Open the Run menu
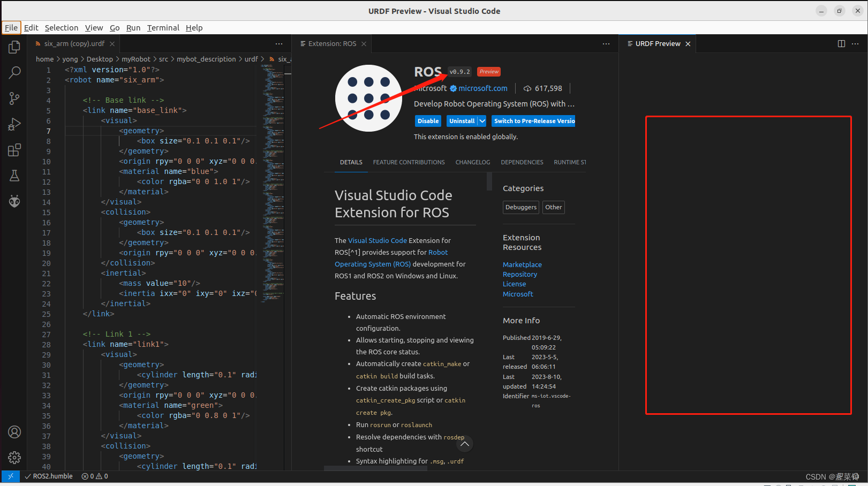This screenshot has height=486, width=868. click(133, 28)
